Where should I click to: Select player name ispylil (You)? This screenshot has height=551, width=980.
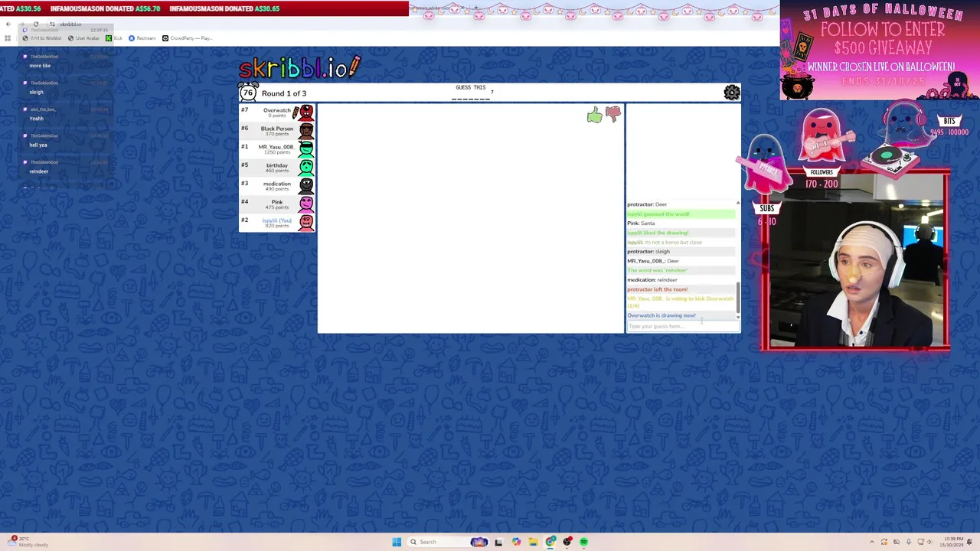pos(276,220)
